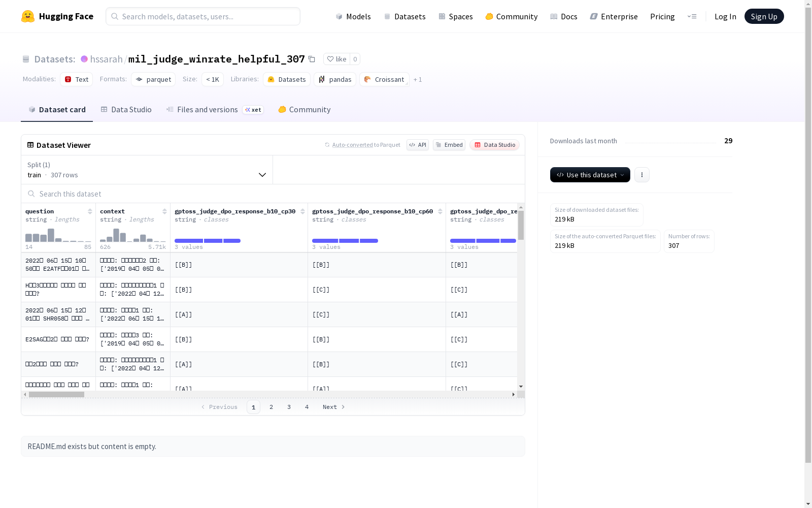
Task: Copy the dataset name with copy icon
Action: coord(312,59)
